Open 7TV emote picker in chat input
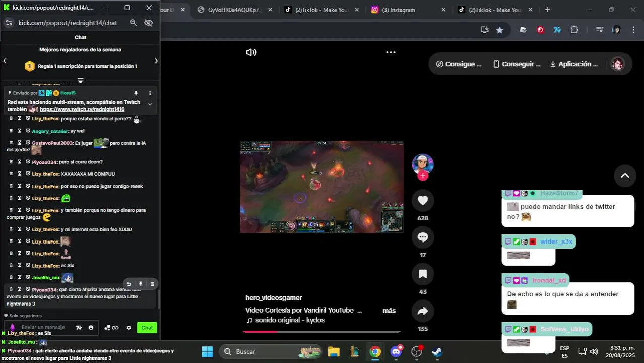The height and width of the screenshot is (363, 644). tap(79, 328)
